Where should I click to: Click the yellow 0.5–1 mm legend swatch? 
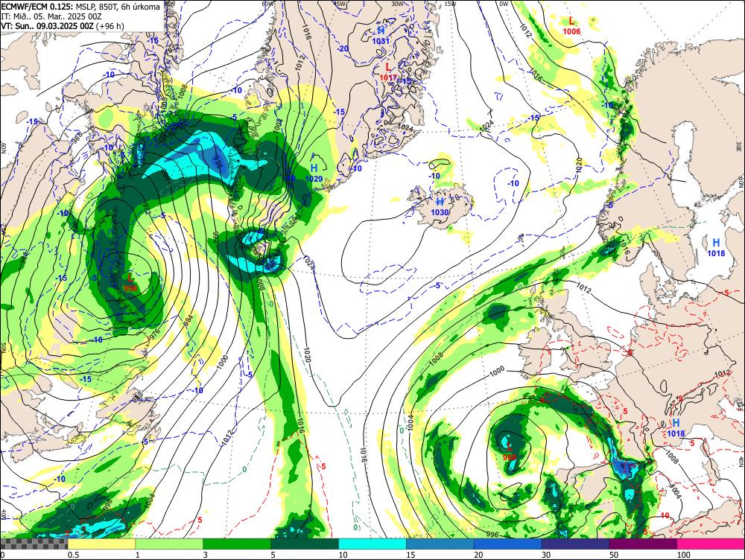[101, 544]
